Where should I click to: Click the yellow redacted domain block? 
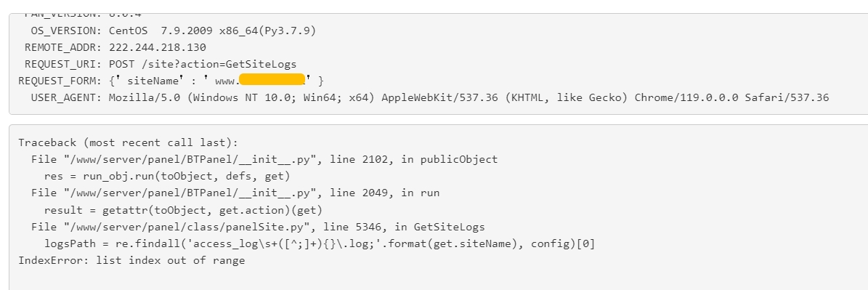(273, 80)
